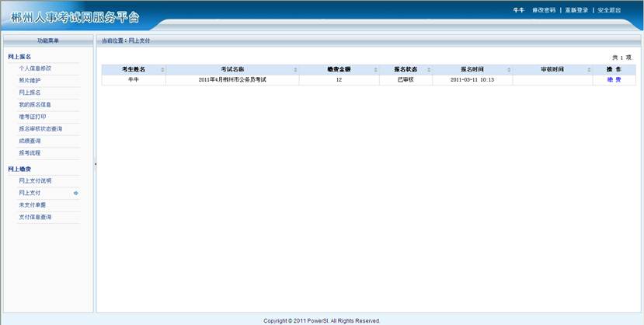The height and width of the screenshot is (325, 644).
Task: Collapse the 网上缴费 sidebar section header
Action: (19, 169)
